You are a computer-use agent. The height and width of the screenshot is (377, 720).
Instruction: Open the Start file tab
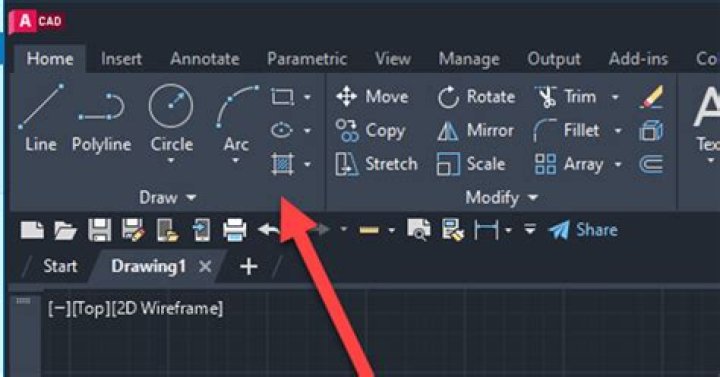point(60,266)
